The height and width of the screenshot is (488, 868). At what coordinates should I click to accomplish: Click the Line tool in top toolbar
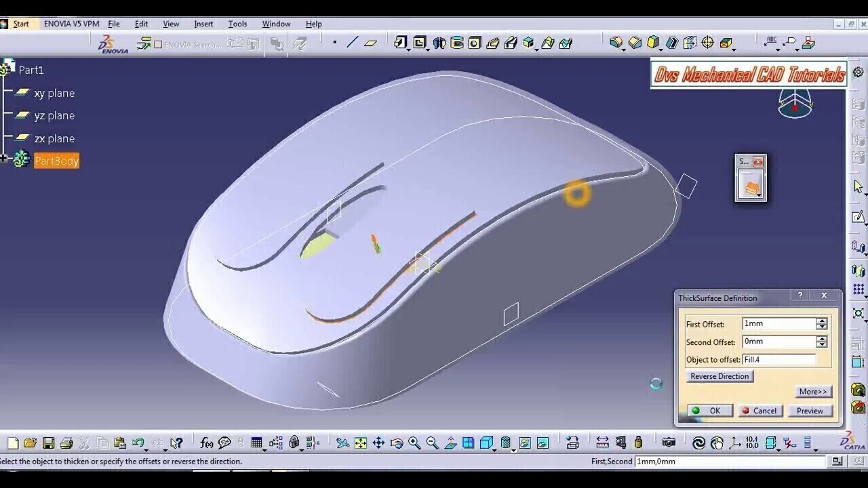352,43
